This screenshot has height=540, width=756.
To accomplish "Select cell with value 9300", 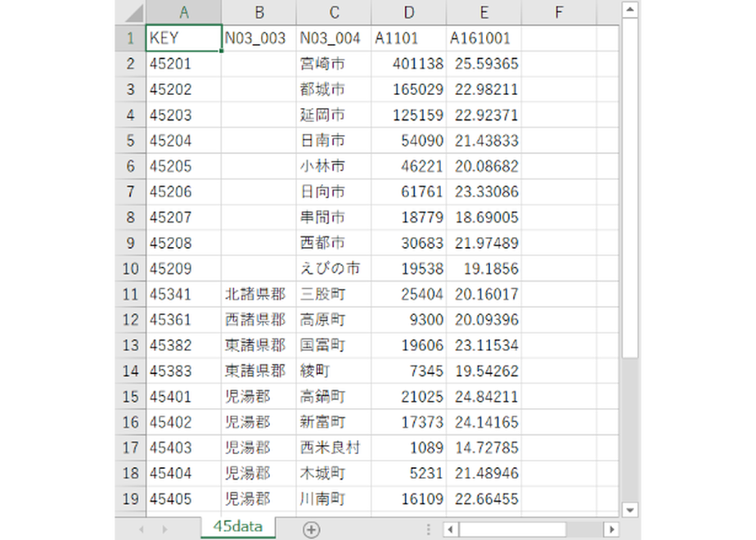I will (x=409, y=320).
